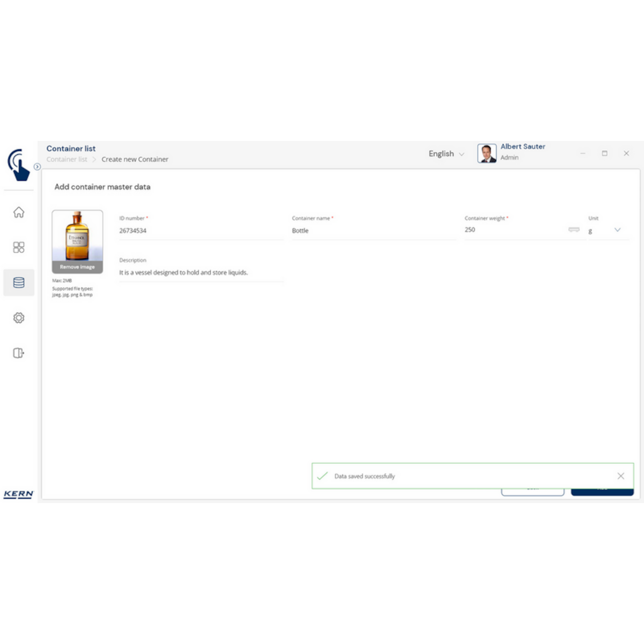Open Settings via the gear icon

19,317
